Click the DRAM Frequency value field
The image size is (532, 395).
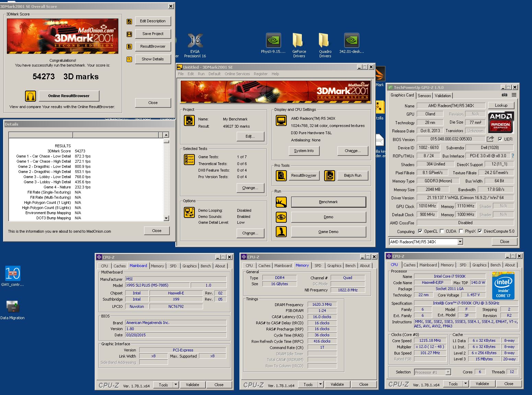[322, 304]
